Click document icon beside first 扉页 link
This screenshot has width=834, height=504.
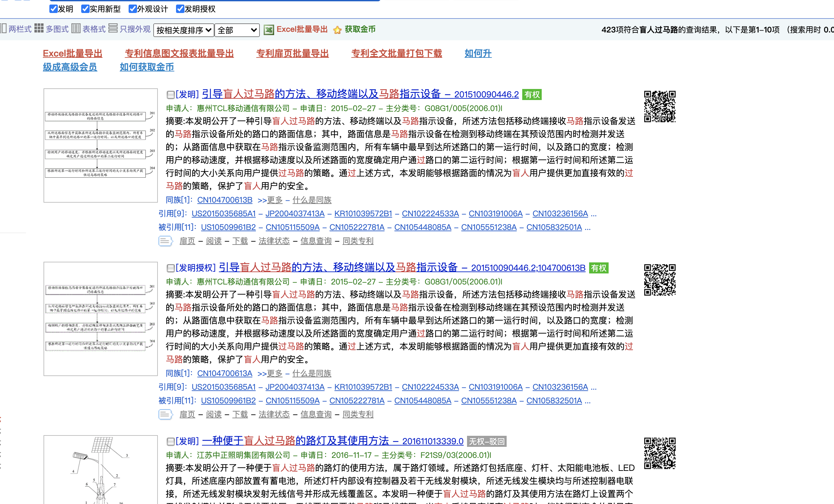point(166,241)
